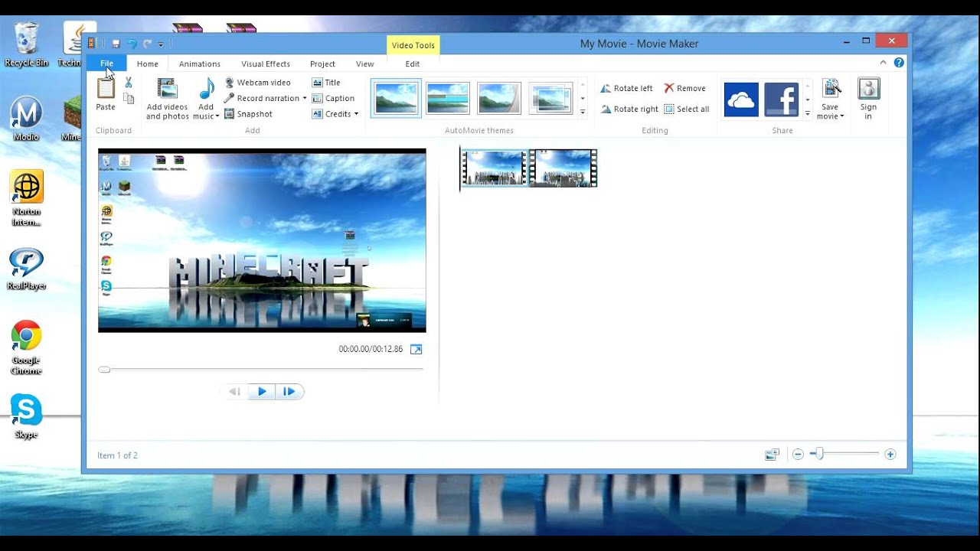Expand the Share destinations gallery
Viewport: 980px width, 551px height.
coord(807,113)
